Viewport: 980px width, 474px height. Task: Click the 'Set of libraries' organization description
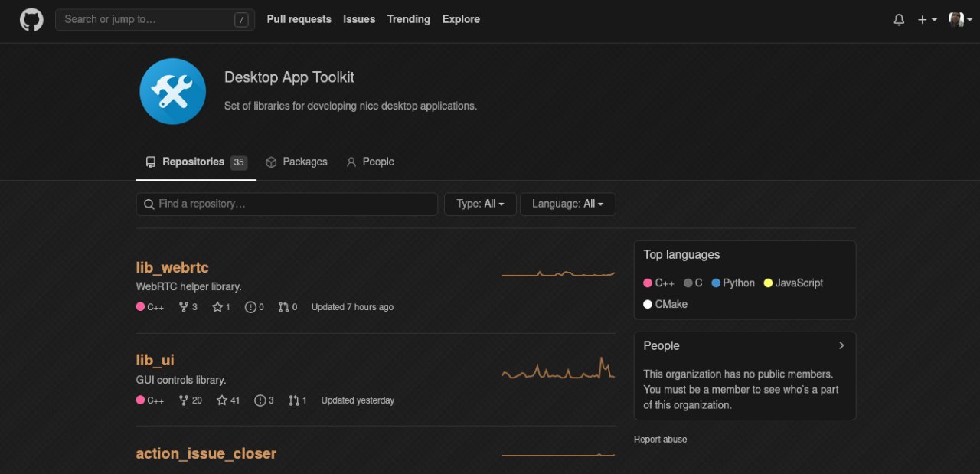tap(351, 106)
